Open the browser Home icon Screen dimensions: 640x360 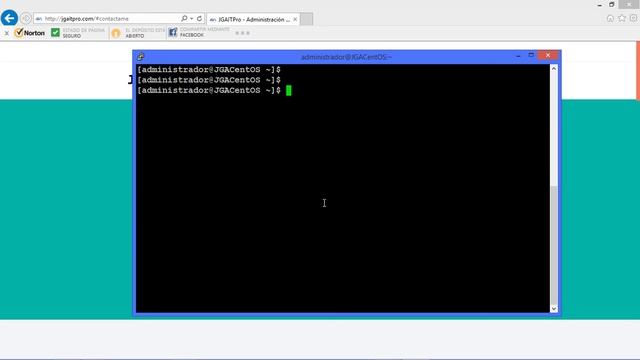[610, 18]
